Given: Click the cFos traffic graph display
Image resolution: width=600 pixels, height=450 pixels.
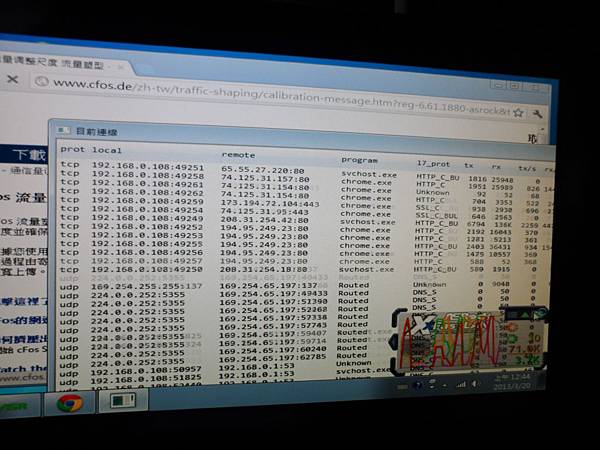Looking at the screenshot, I should click(450, 341).
